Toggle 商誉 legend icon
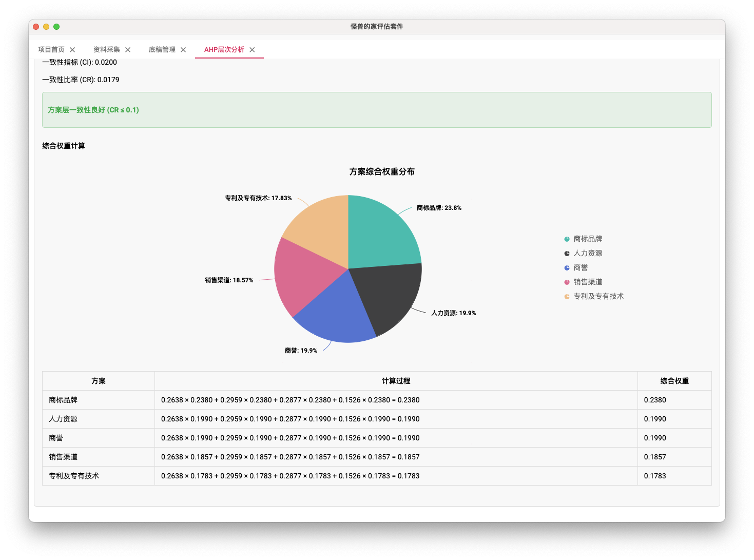 [x=567, y=267]
